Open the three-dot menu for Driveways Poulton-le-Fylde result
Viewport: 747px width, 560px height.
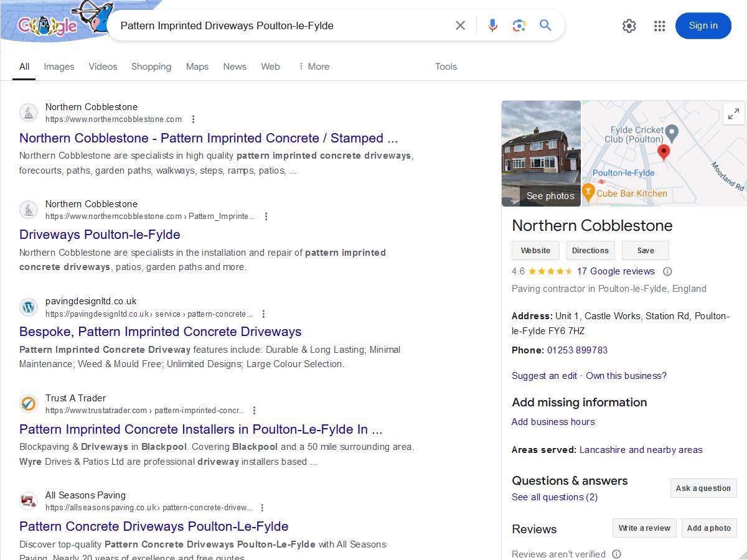tap(266, 217)
